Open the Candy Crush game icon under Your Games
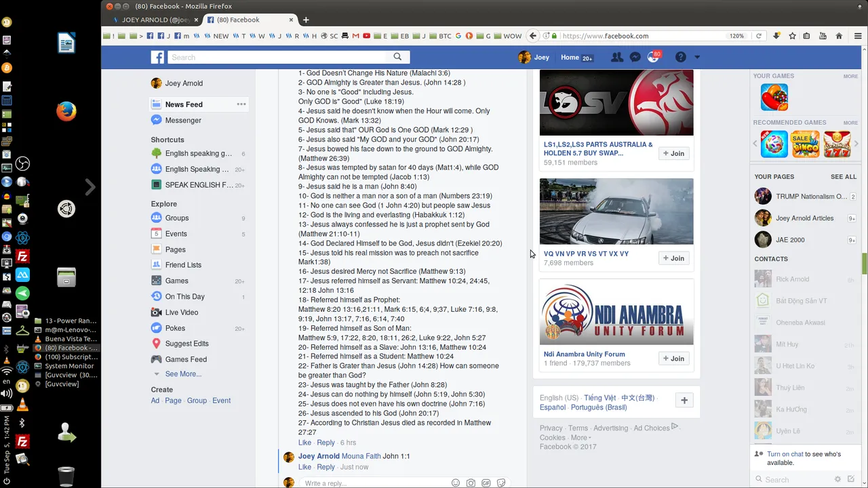This screenshot has width=868, height=488. pos(774,97)
